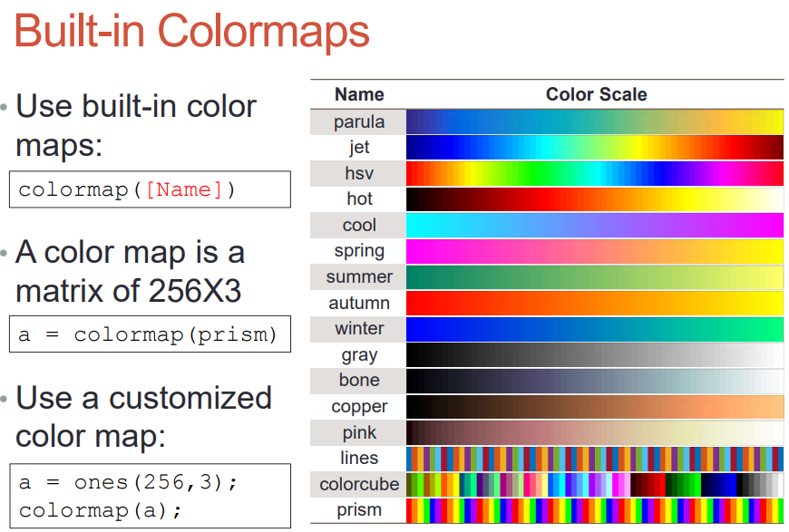
Task: Click the lines color scale bar
Action: point(595,459)
